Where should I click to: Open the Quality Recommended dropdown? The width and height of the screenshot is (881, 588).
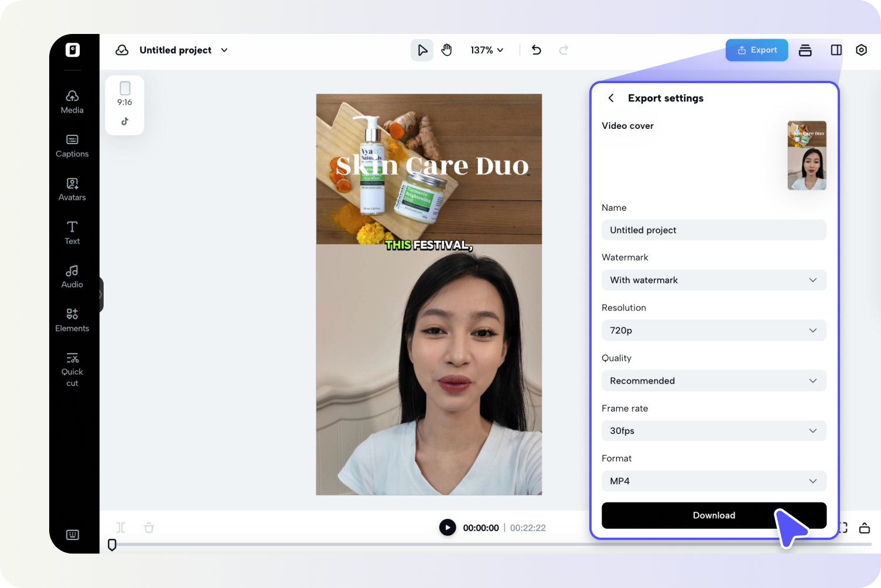(x=714, y=381)
